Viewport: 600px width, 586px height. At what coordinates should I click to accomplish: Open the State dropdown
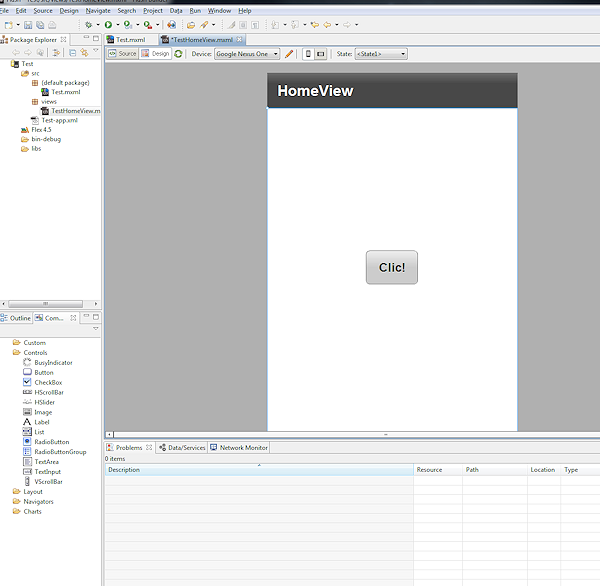381,54
